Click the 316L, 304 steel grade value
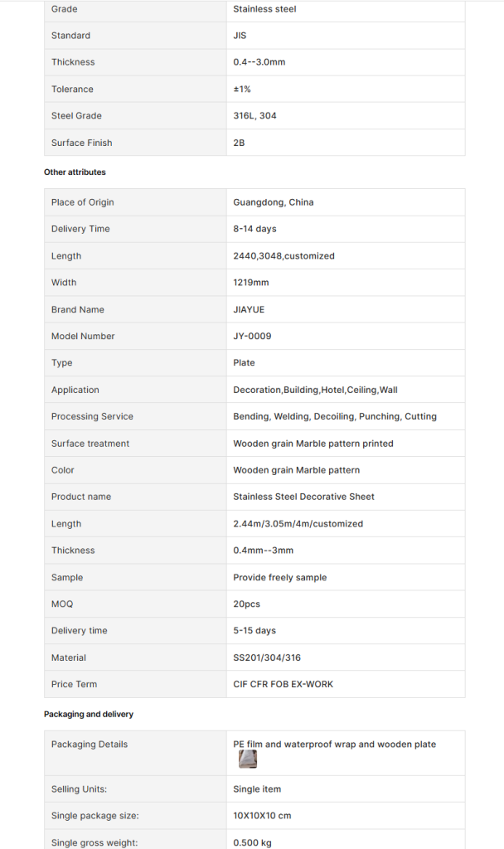Image resolution: width=504 pixels, height=849 pixels. click(255, 115)
